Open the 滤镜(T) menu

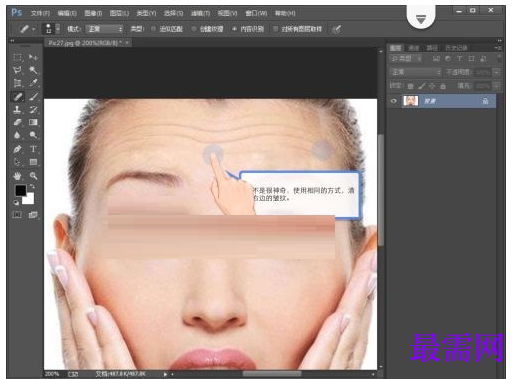tap(200, 13)
